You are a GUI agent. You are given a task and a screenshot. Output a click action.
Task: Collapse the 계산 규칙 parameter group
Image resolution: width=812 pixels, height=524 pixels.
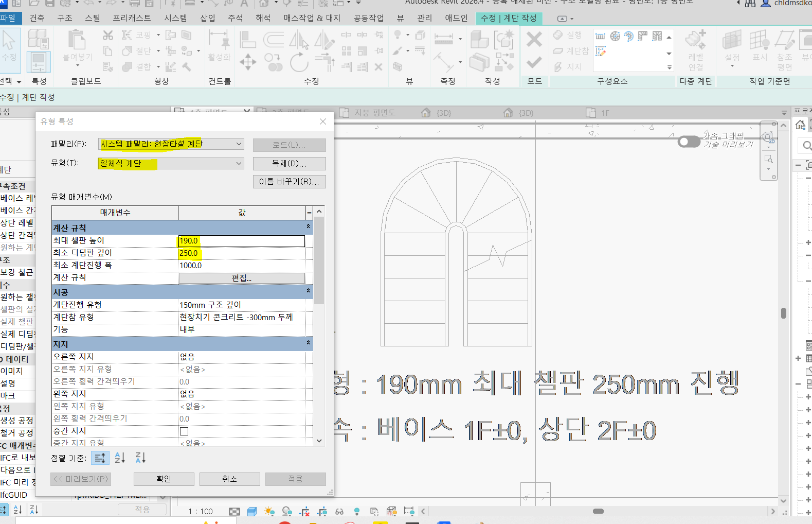(308, 227)
